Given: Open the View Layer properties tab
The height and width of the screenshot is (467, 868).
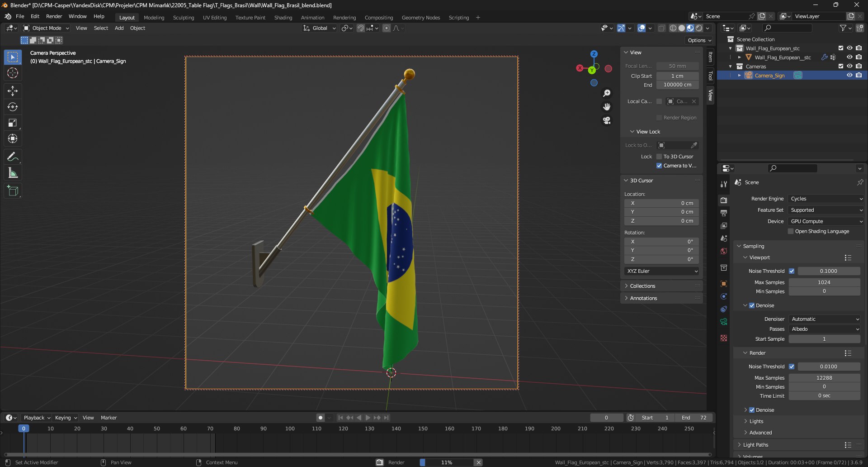Looking at the screenshot, I should pos(724,225).
